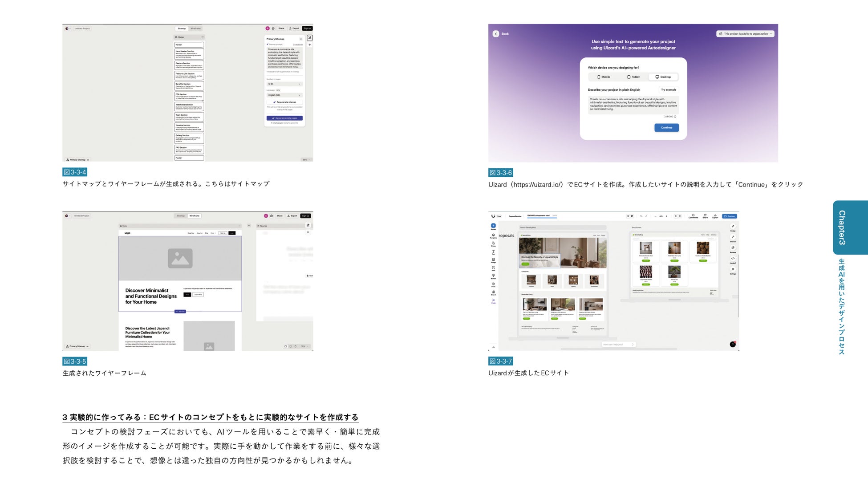Select the Desktop device option
The height and width of the screenshot is (487, 868).
point(663,77)
